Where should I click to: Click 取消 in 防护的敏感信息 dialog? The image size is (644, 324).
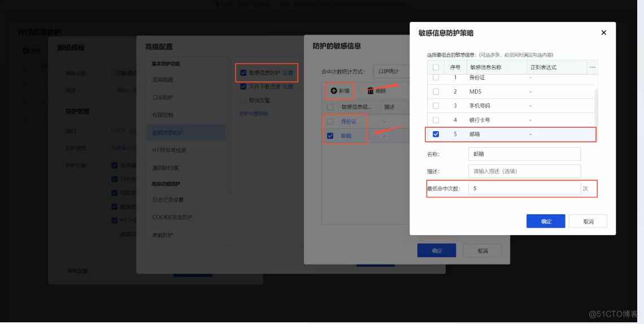[482, 250]
